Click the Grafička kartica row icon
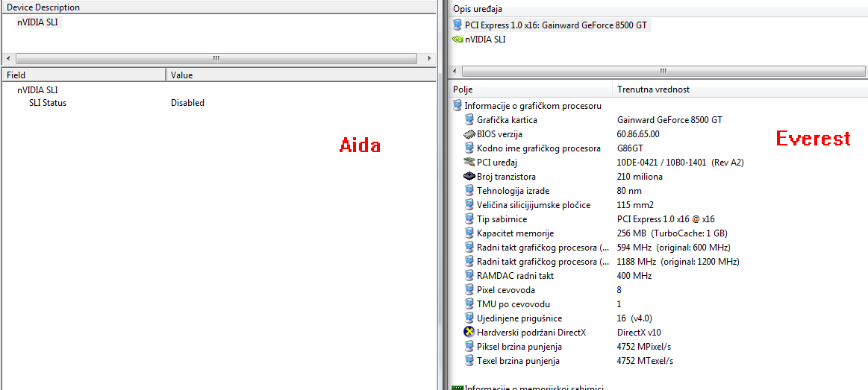Image resolution: width=868 pixels, height=390 pixels. coord(469,119)
